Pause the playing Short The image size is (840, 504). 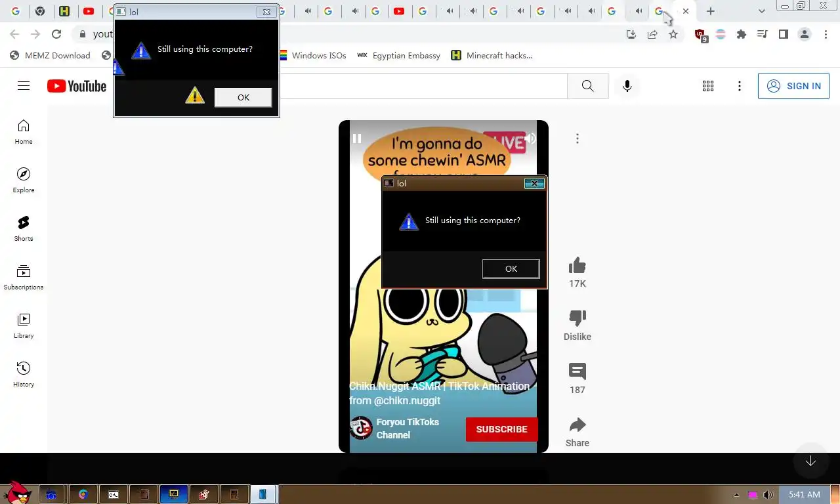(x=357, y=138)
